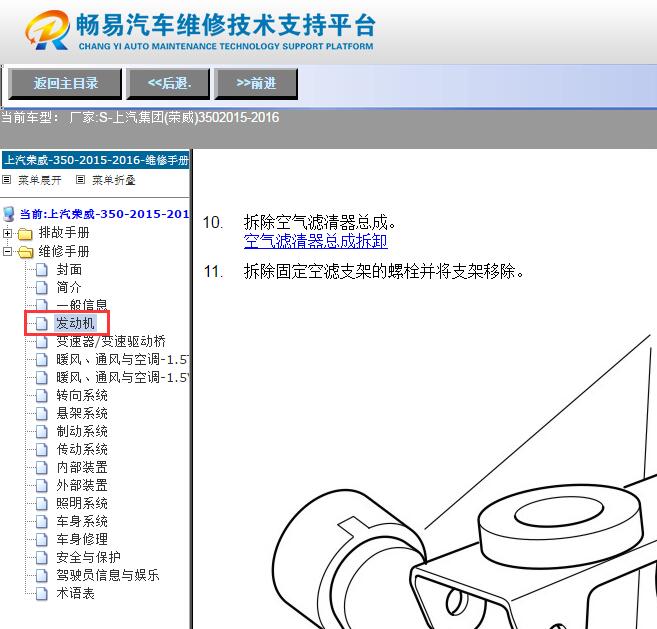The width and height of the screenshot is (657, 629).
Task: Open 变速器/变速驱动桥 section
Action: (x=111, y=342)
